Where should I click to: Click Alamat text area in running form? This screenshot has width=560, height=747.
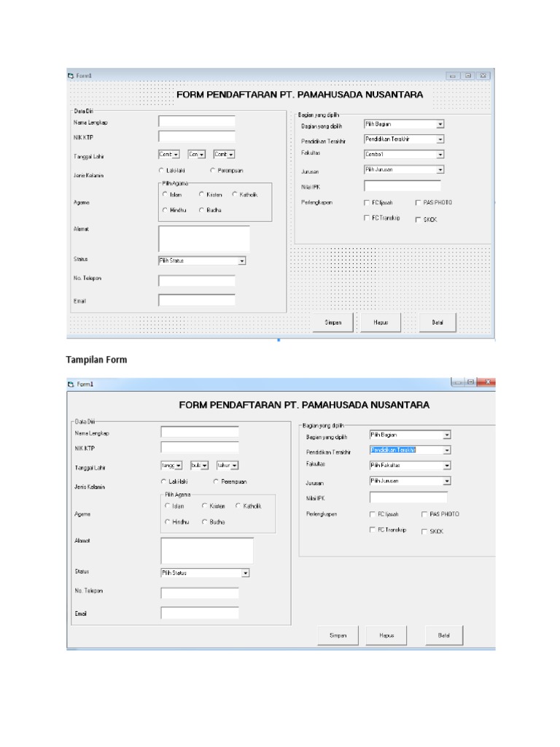click(x=207, y=551)
